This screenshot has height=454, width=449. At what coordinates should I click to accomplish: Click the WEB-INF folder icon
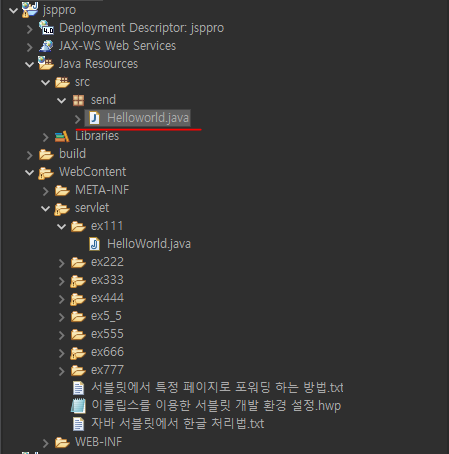[62, 442]
